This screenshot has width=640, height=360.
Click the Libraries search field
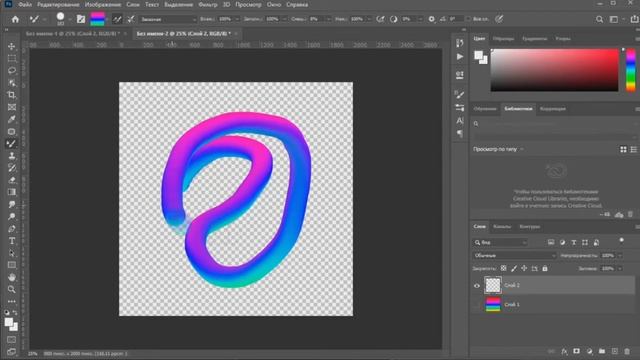(554, 124)
